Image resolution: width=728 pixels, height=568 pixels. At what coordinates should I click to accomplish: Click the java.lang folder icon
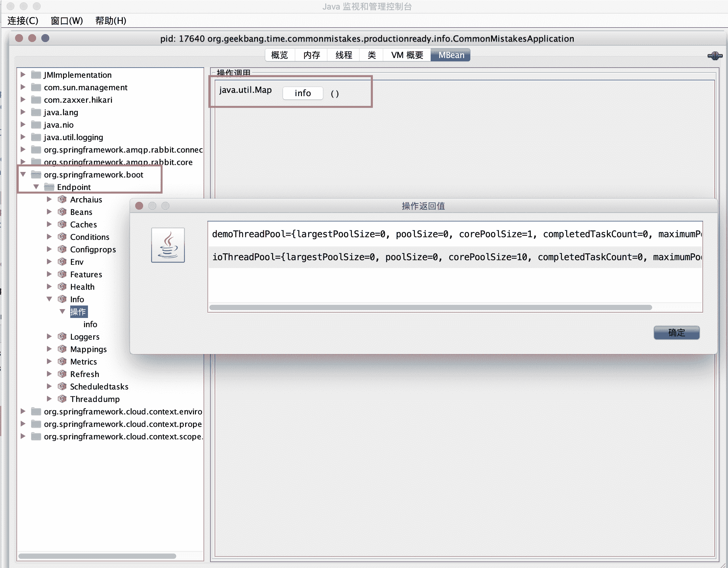(36, 112)
